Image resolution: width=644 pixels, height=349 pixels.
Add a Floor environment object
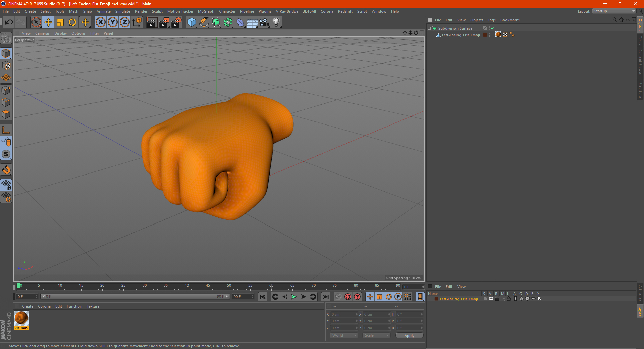(x=252, y=22)
